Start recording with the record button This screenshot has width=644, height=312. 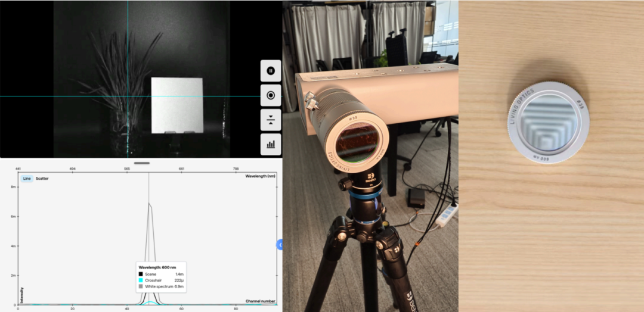(271, 95)
